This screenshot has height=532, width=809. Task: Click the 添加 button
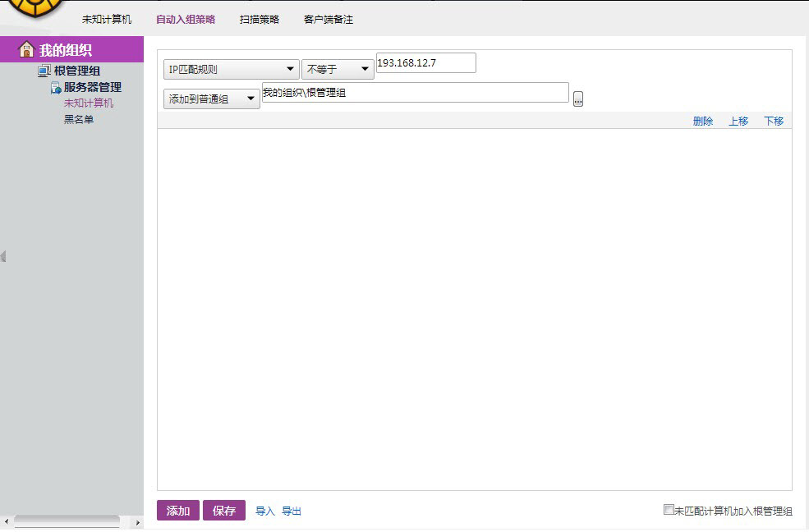178,511
